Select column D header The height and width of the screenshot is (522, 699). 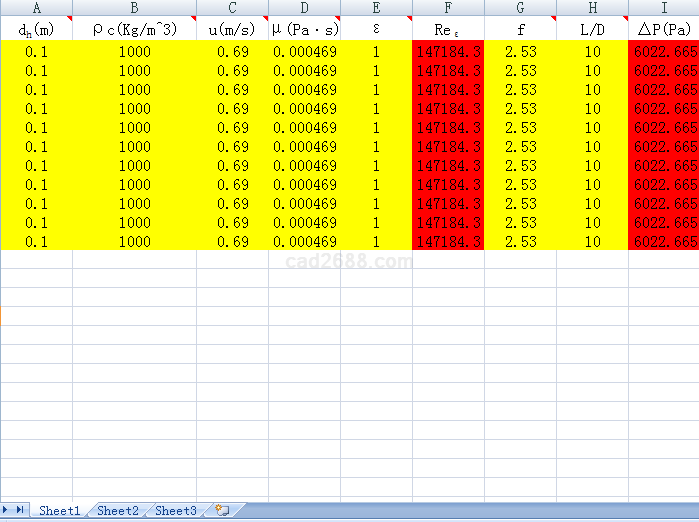(305, 7)
